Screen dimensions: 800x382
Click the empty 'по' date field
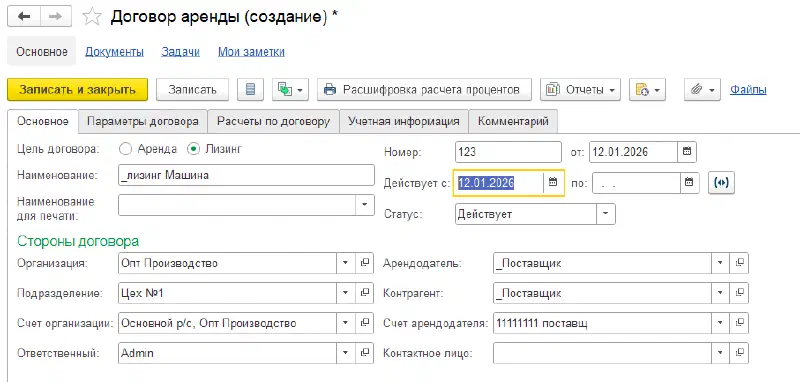(x=637, y=183)
